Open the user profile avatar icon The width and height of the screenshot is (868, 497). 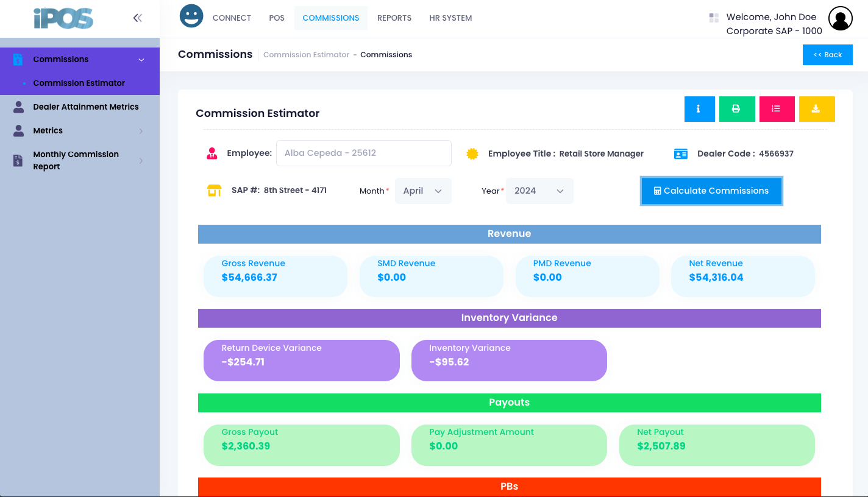pyautogui.click(x=840, y=18)
